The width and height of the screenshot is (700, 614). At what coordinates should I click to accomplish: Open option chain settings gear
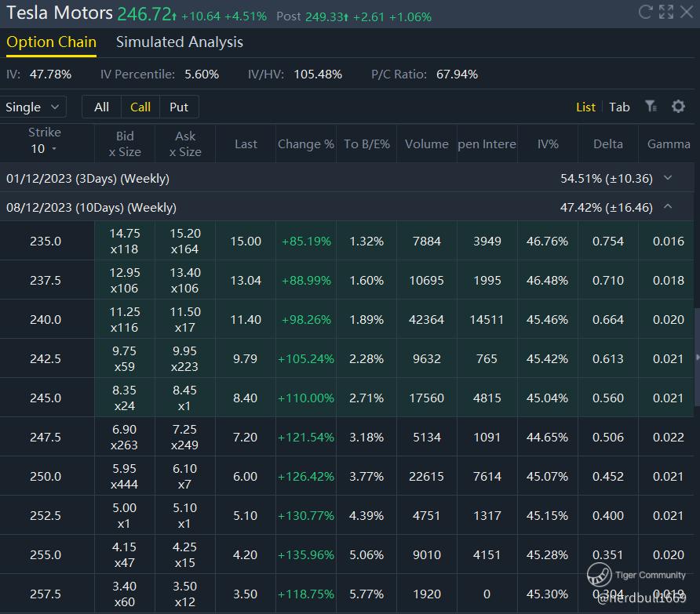coord(678,107)
